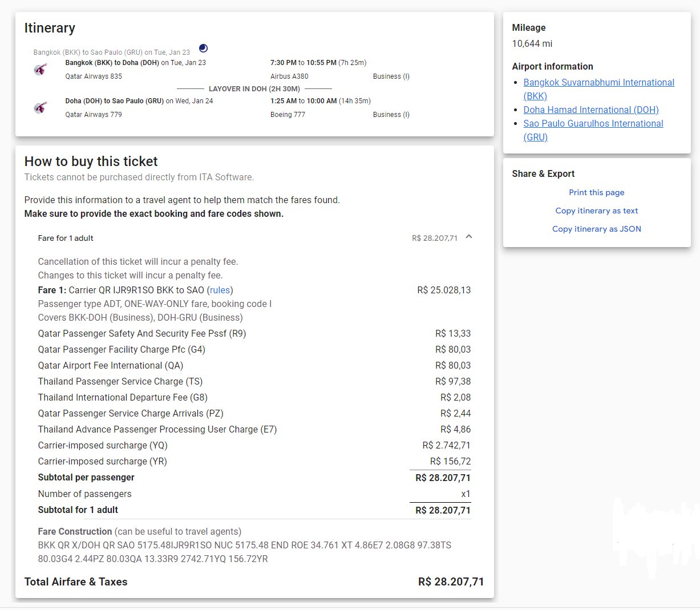The height and width of the screenshot is (610, 700).
Task: Click 'Covers BKK-DOH (Business), DOH-GRU (Business)' line
Action: coord(140,317)
